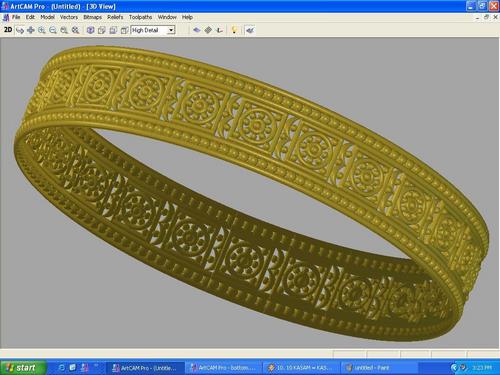Click the zoom in magnifier icon
Image resolution: width=500 pixels, height=375 pixels.
42,30
